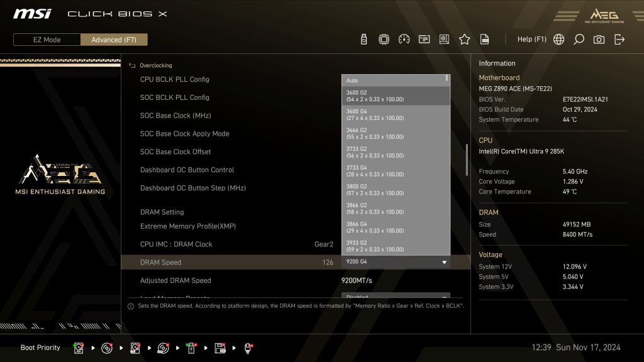Click the USB flash drive icon

point(364,40)
